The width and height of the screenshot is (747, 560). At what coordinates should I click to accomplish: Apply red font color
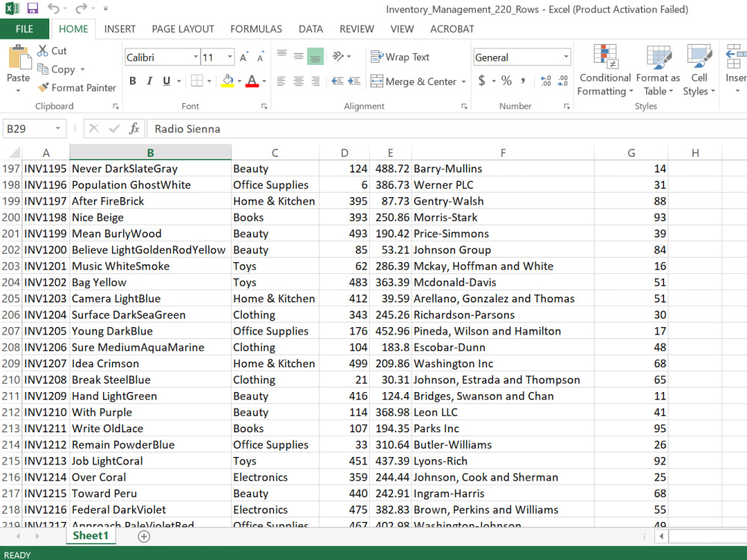252,81
